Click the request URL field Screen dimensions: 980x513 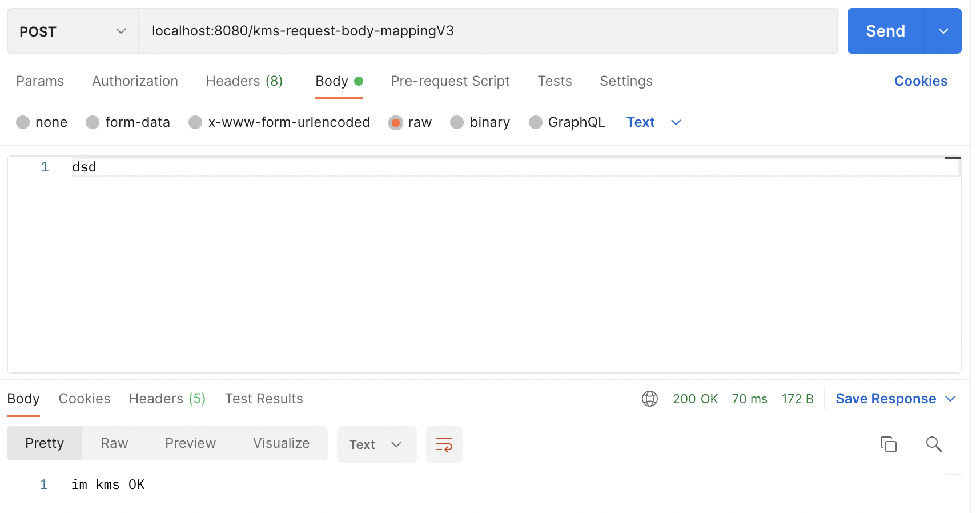488,31
